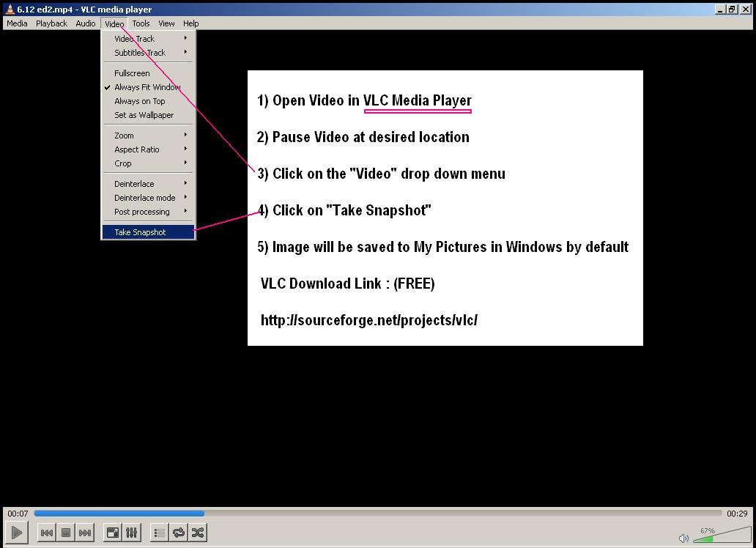The height and width of the screenshot is (548, 756).
Task: Open the Audio menu
Action: coord(85,23)
